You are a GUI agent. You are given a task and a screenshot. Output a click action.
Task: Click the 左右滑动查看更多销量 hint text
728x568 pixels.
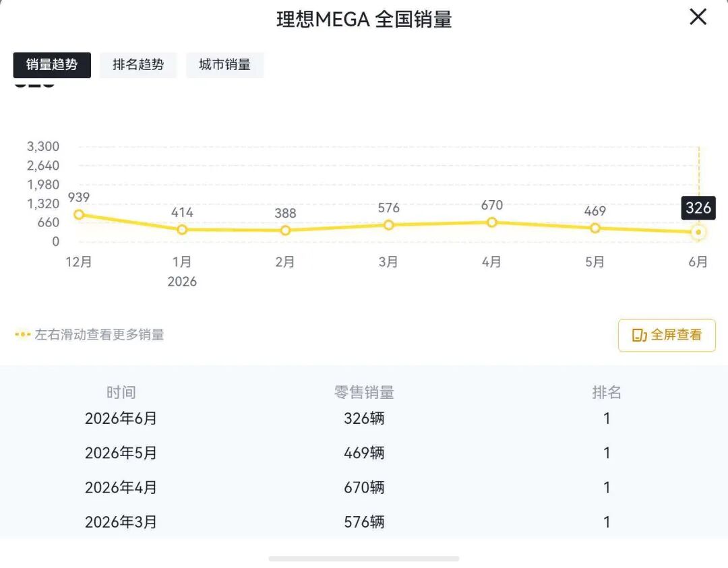(99, 335)
